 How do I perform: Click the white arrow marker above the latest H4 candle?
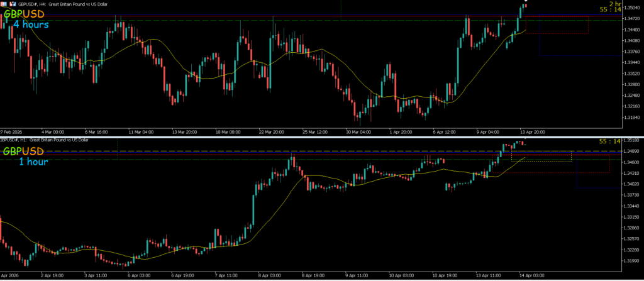click(x=525, y=4)
